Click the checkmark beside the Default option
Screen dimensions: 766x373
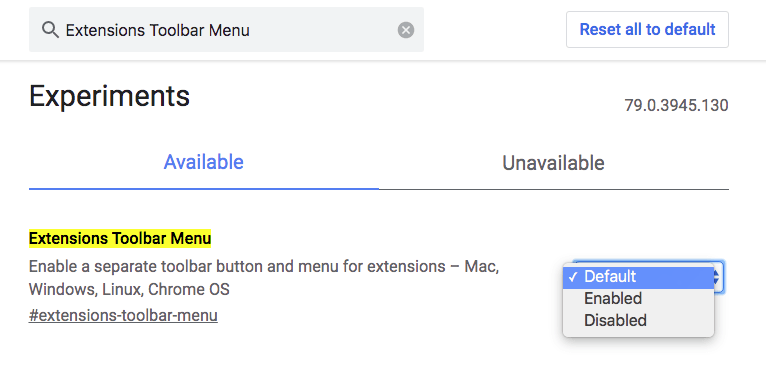[573, 277]
